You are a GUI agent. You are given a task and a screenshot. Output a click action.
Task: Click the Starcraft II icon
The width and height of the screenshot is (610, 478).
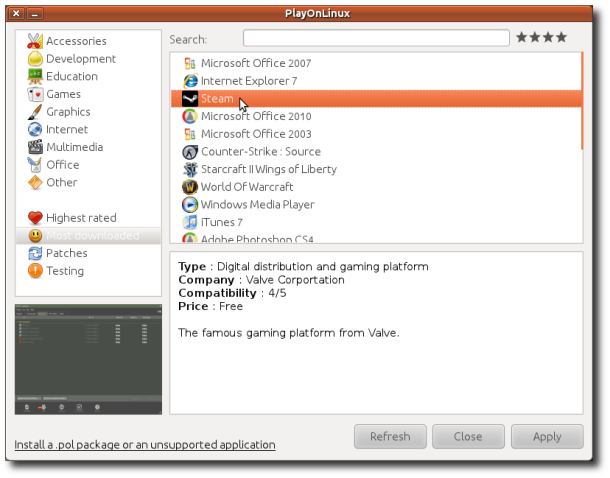pyautogui.click(x=190, y=170)
